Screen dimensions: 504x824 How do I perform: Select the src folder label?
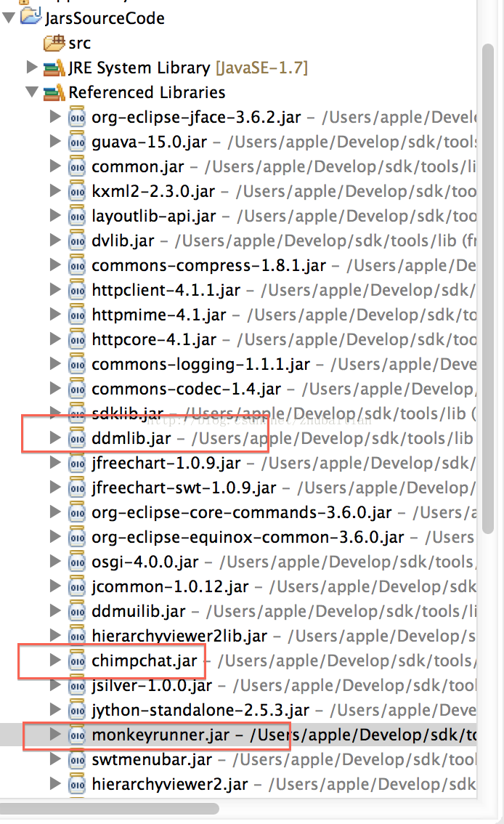point(79,43)
